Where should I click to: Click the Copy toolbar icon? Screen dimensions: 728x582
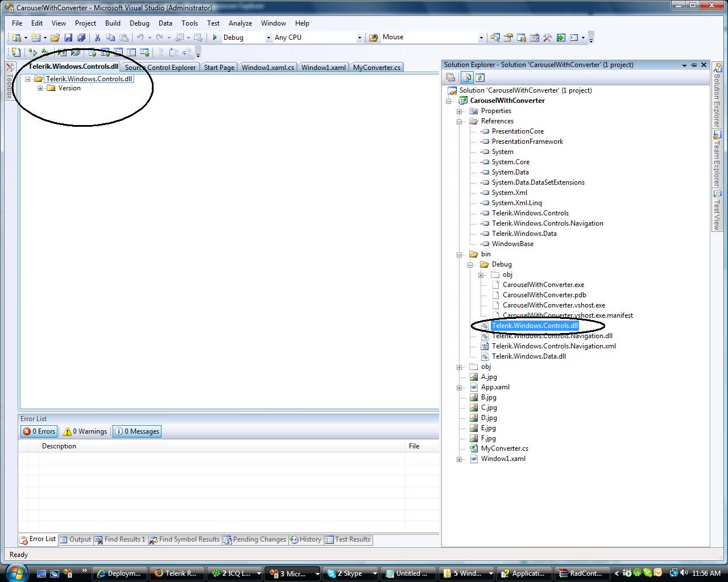110,38
